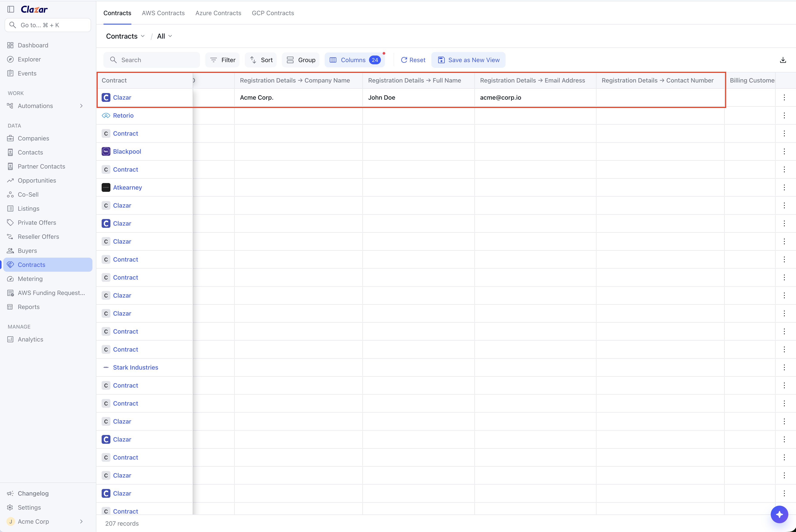
Task: Click the Opportunities trend icon
Action: click(10, 180)
